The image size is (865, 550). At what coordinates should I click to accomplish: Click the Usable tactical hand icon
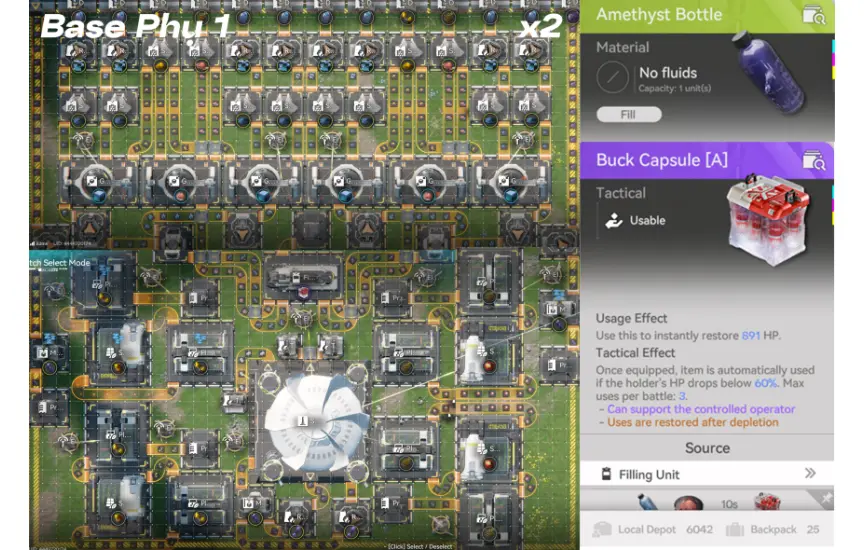(613, 220)
